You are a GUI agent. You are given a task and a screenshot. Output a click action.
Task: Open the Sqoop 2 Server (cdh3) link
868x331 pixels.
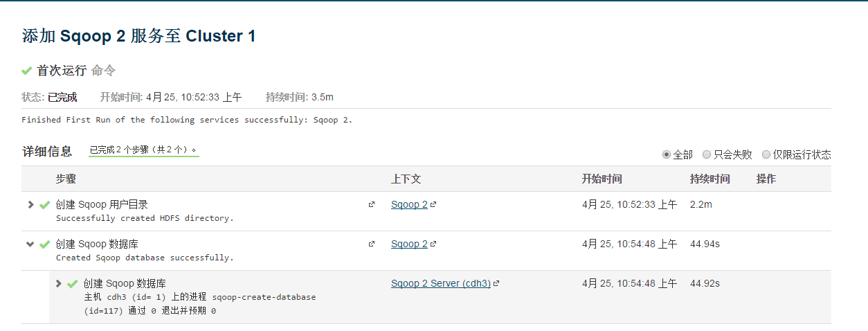coord(441,284)
